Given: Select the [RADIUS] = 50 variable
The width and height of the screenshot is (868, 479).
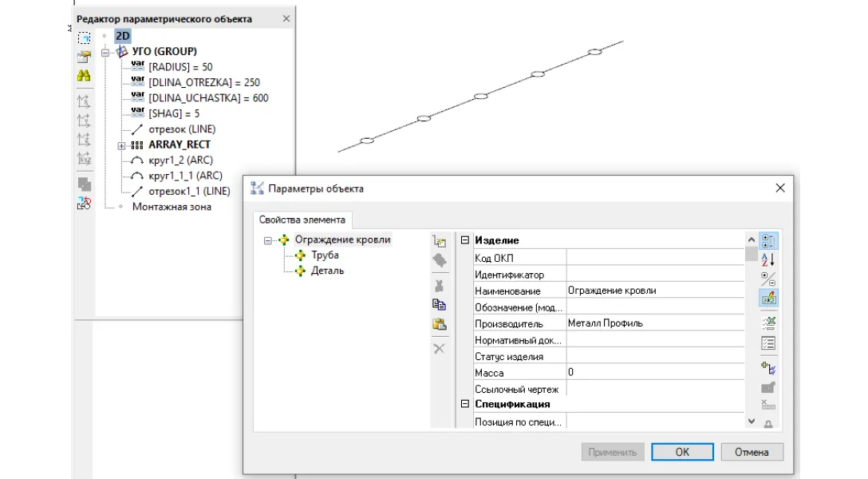Looking at the screenshot, I should point(180,67).
